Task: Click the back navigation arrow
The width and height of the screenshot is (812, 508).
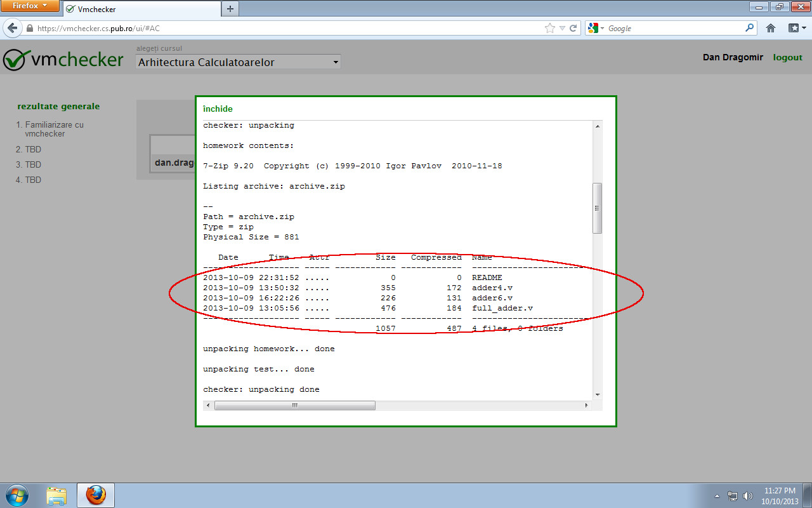Action: tap(13, 28)
